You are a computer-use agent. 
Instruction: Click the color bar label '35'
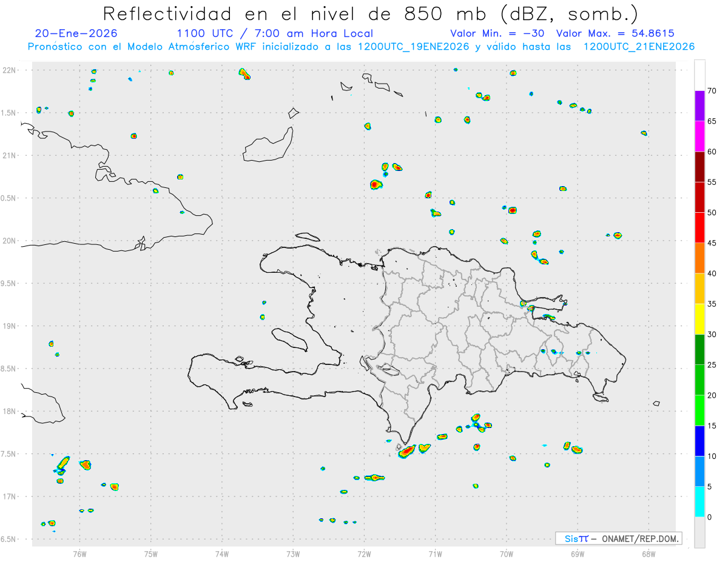(712, 304)
